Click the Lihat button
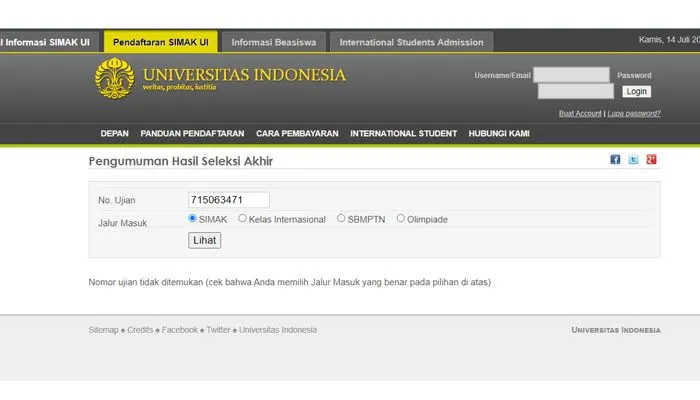 204,240
